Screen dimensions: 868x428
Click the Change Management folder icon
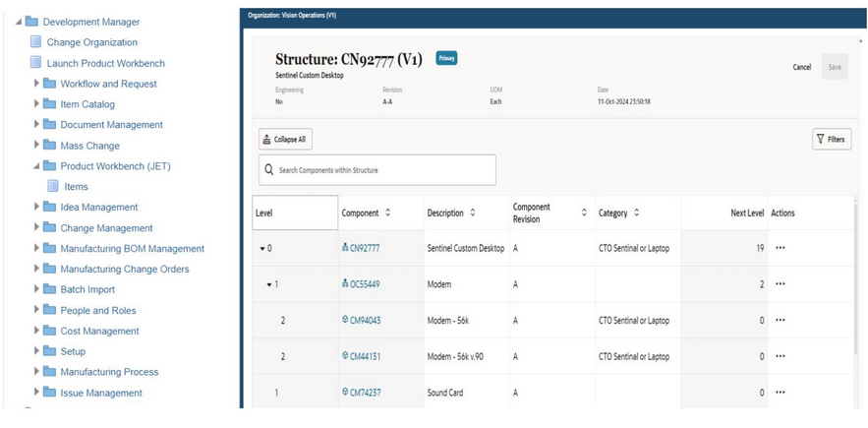click(x=50, y=228)
